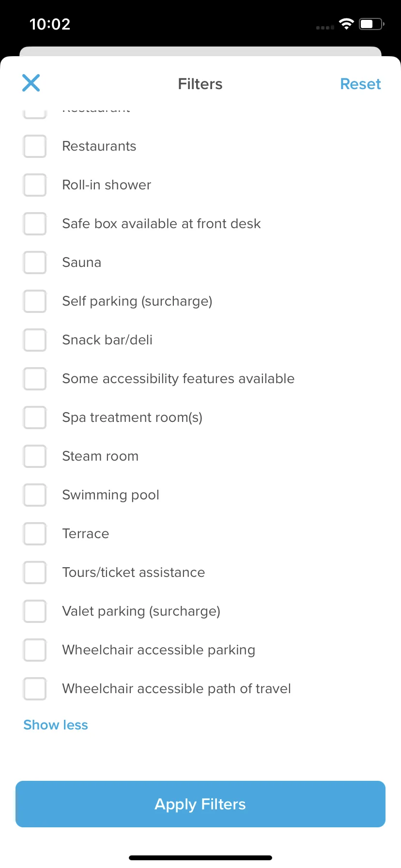This screenshot has width=401, height=868.
Task: Check the Swimming pool filter
Action: [x=35, y=495]
